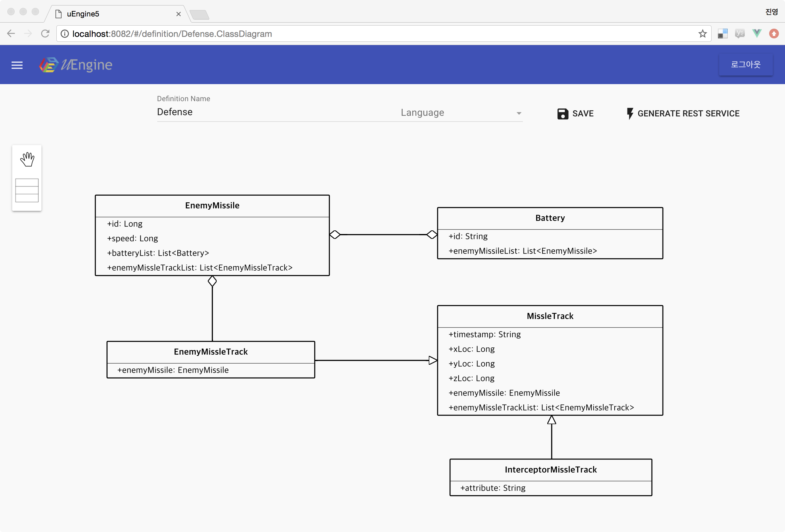This screenshot has width=785, height=532.
Task: Select the EnemyMissile class title
Action: (212, 205)
